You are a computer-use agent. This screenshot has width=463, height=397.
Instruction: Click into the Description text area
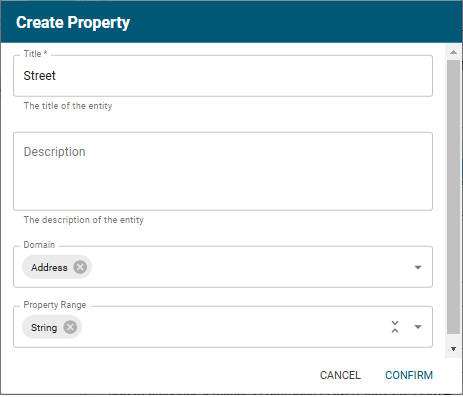223,171
